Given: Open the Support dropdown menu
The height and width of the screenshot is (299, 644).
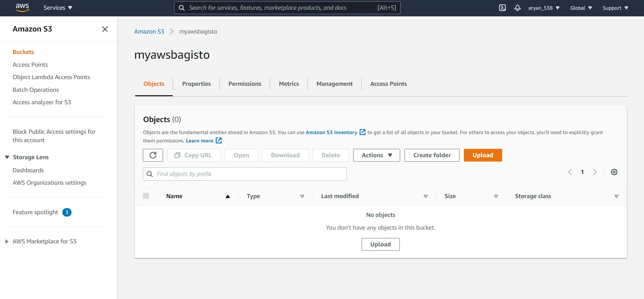Looking at the screenshot, I should 615,8.
